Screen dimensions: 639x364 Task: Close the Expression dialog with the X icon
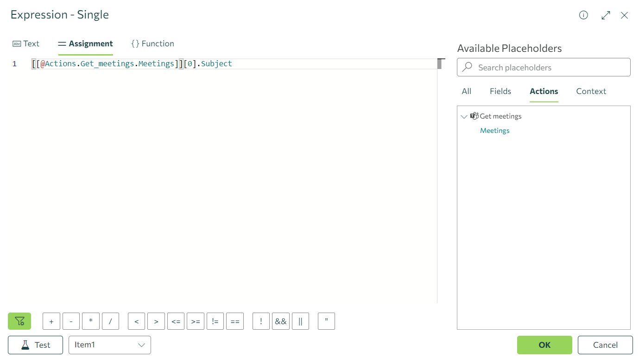point(625,15)
